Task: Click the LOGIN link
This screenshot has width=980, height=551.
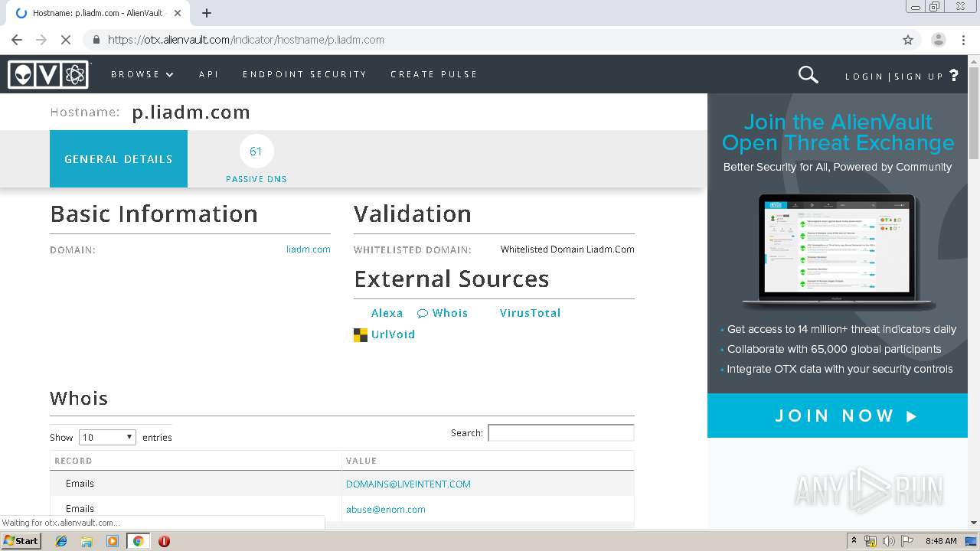Action: (864, 77)
